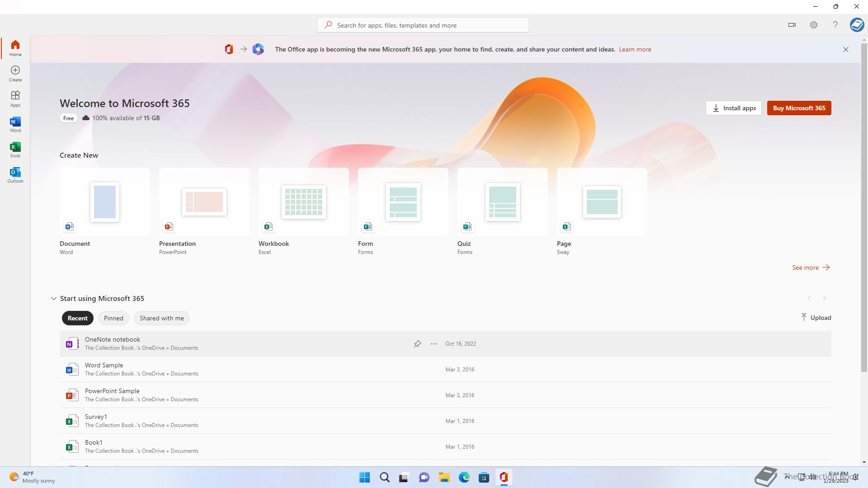This screenshot has width=868, height=488.
Task: Click the Book1 Excel file icon
Action: tap(72, 447)
